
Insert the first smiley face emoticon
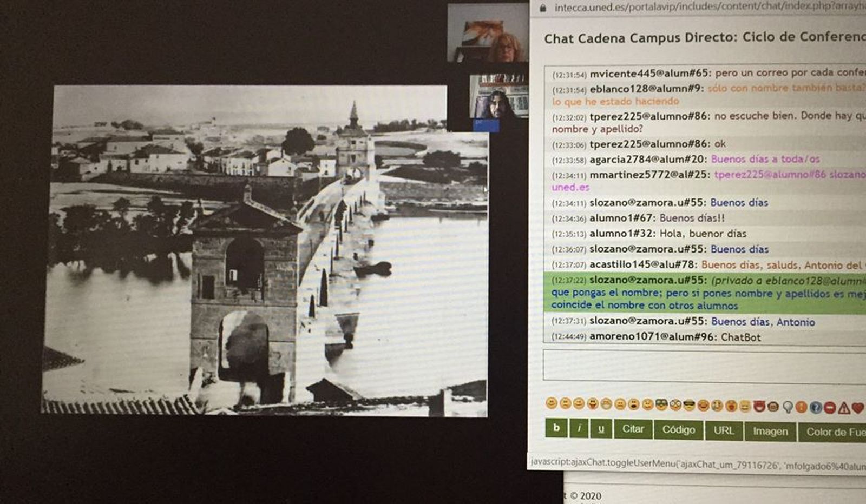(552, 403)
